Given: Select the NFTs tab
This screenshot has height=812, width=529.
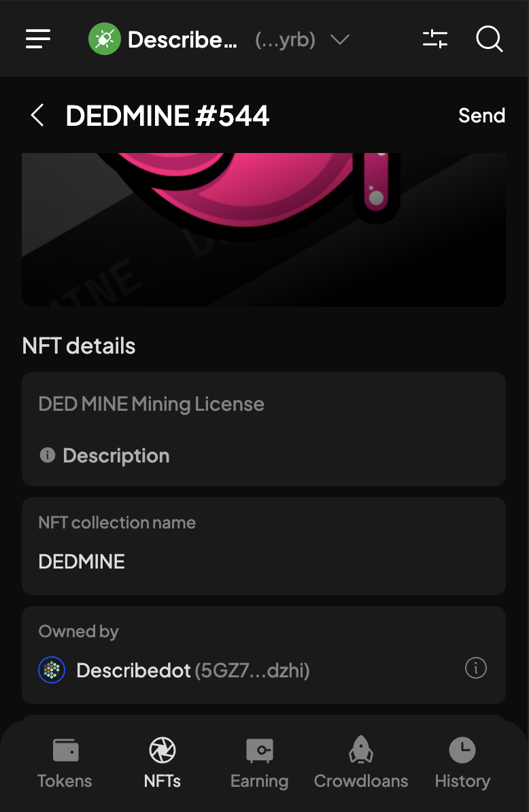Looking at the screenshot, I should (x=163, y=763).
